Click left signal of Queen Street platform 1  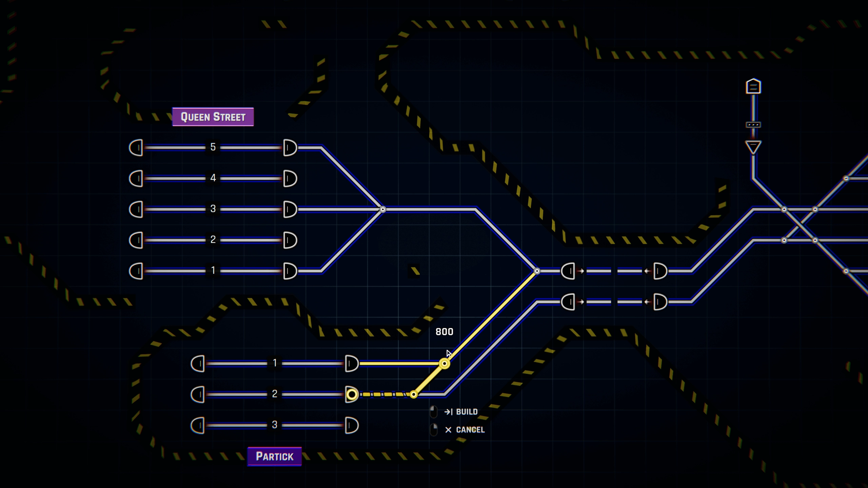136,271
